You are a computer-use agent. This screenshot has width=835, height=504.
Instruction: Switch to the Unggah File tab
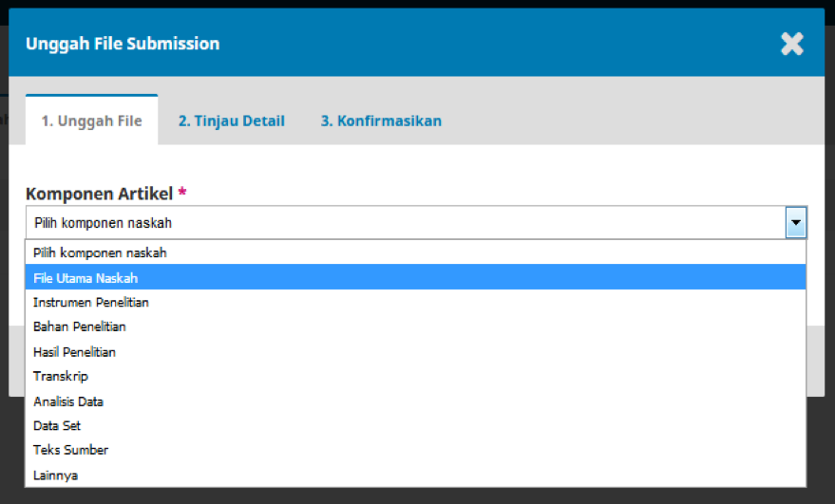[91, 121]
